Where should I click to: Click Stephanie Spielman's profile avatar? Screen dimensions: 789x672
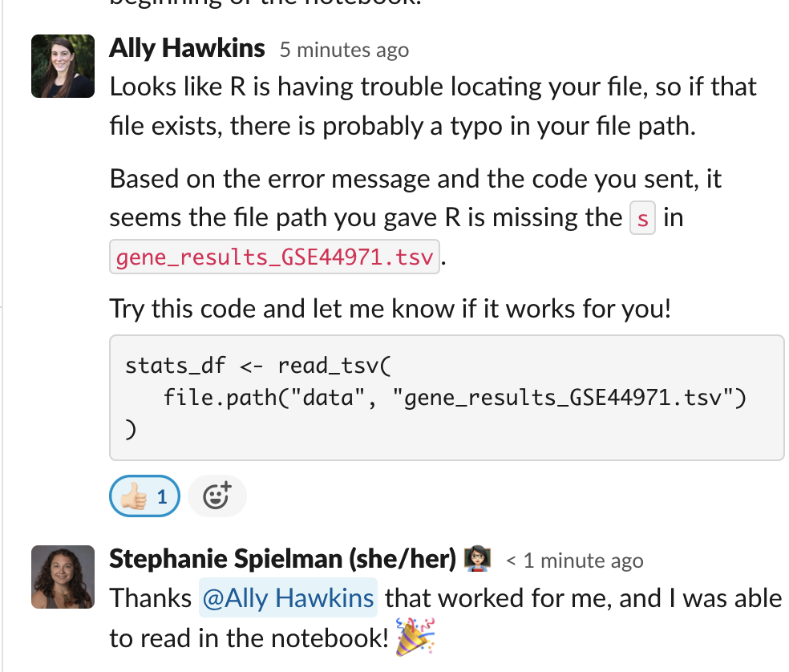click(x=63, y=577)
